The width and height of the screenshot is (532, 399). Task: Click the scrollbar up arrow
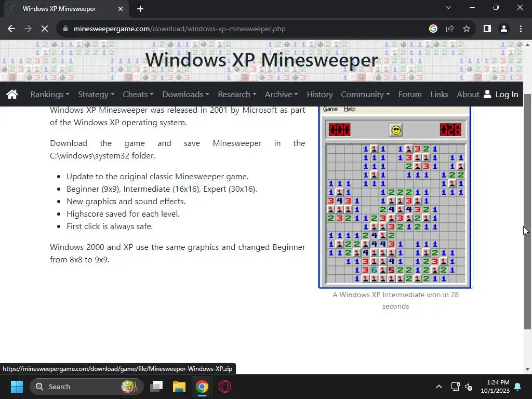pyautogui.click(x=527, y=45)
